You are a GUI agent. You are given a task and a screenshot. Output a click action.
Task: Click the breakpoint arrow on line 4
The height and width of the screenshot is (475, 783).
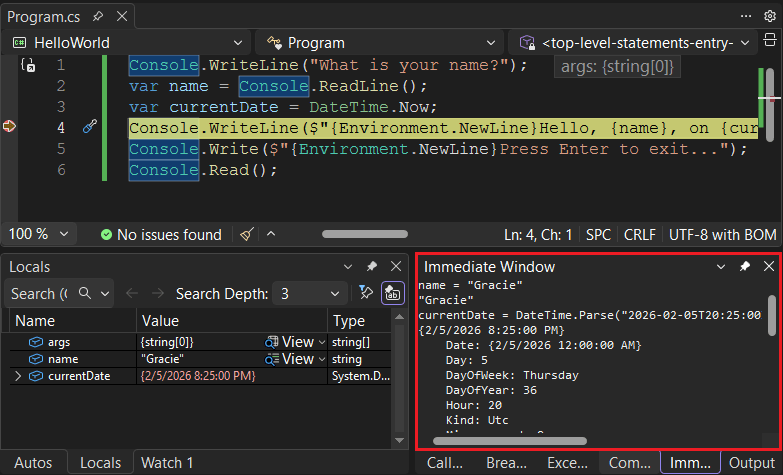(9, 126)
